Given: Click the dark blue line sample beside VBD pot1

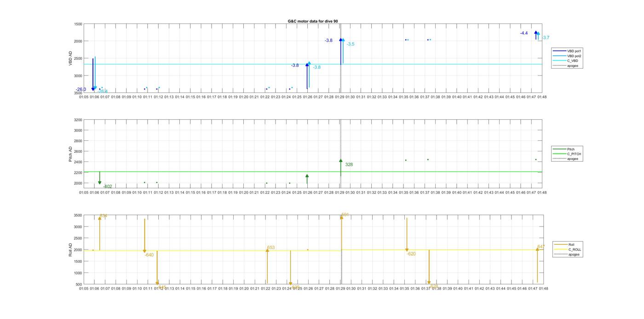Looking at the screenshot, I should (559, 51).
